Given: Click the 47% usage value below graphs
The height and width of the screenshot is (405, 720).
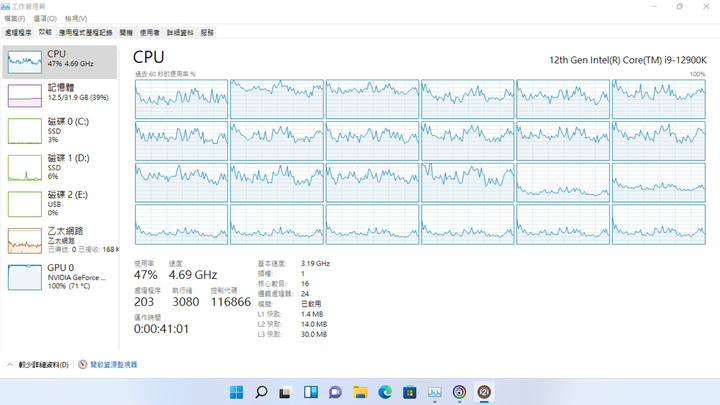Looking at the screenshot, I should [x=146, y=275].
